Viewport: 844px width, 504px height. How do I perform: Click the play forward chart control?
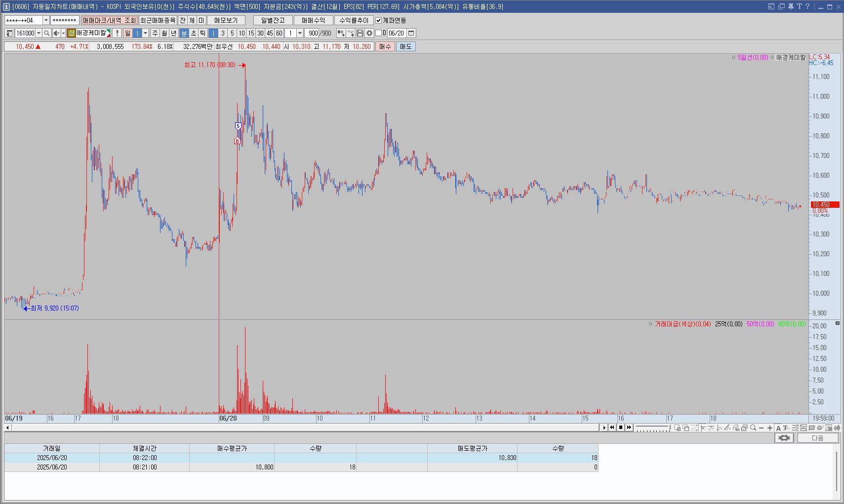point(604,427)
